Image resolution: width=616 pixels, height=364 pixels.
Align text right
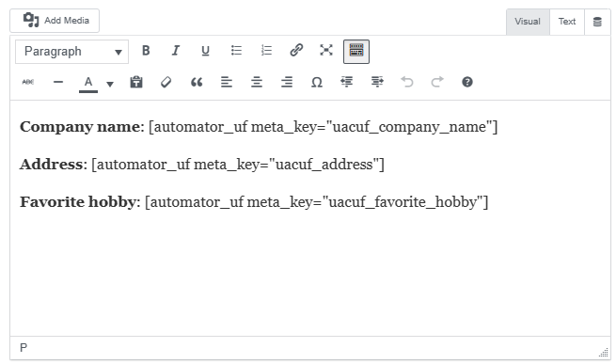(x=287, y=82)
